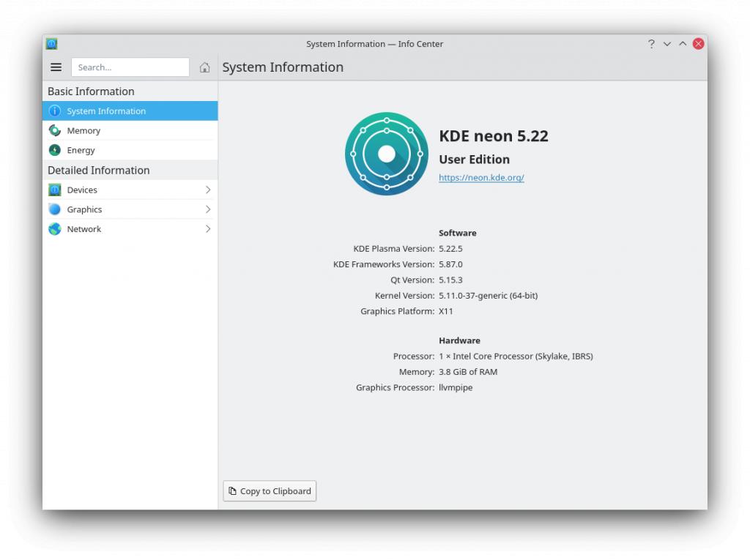750x560 pixels.
Task: Click the Graphics globe icon
Action: (55, 209)
